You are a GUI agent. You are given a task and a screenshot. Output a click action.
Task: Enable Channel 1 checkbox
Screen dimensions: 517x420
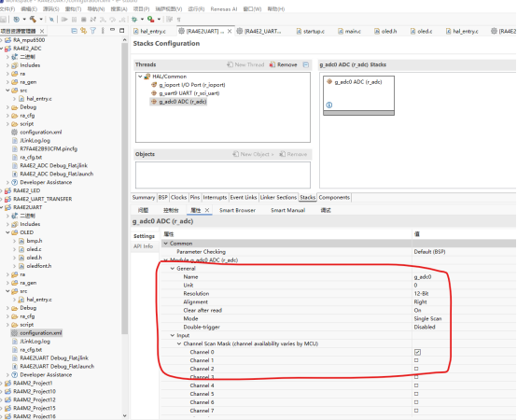tap(416, 360)
